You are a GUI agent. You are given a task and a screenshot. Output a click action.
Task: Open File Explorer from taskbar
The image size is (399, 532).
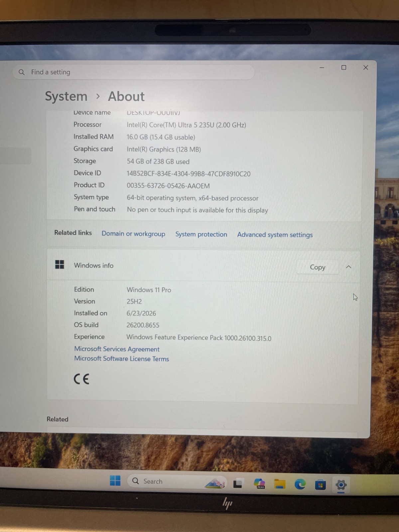point(280,484)
